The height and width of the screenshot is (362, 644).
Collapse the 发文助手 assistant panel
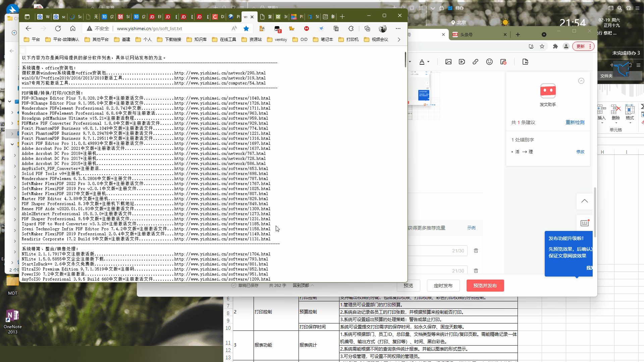point(581,81)
